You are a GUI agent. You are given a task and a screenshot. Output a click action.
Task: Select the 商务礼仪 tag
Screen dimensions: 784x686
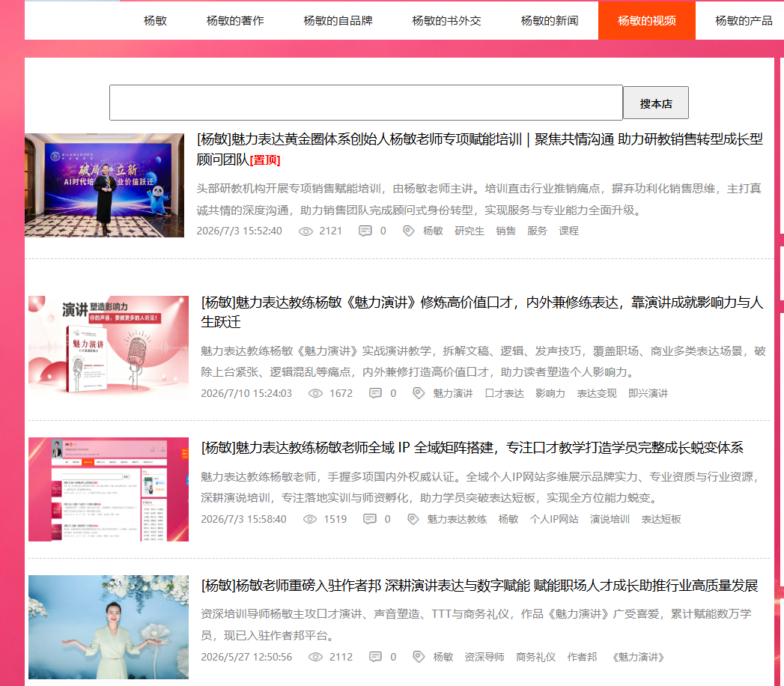click(535, 657)
